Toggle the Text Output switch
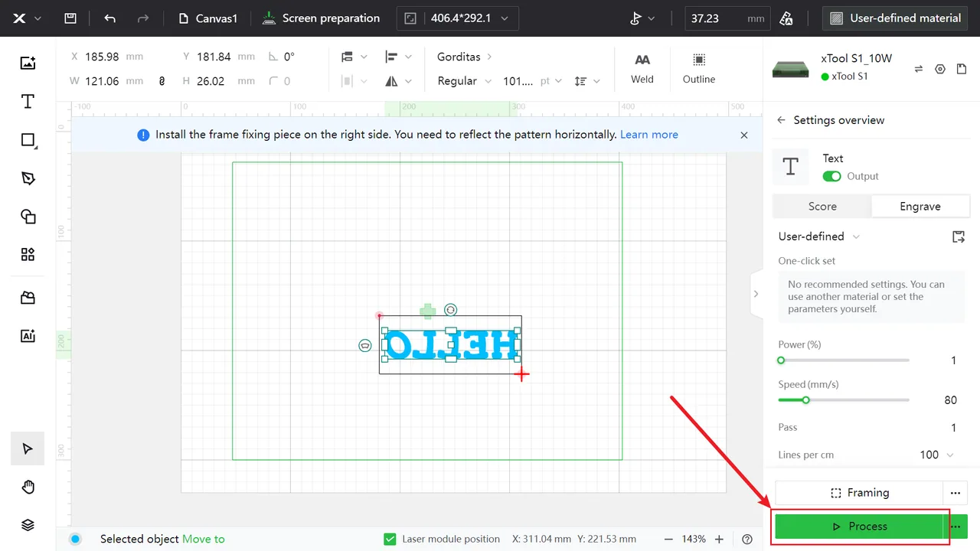The image size is (980, 551). [831, 176]
